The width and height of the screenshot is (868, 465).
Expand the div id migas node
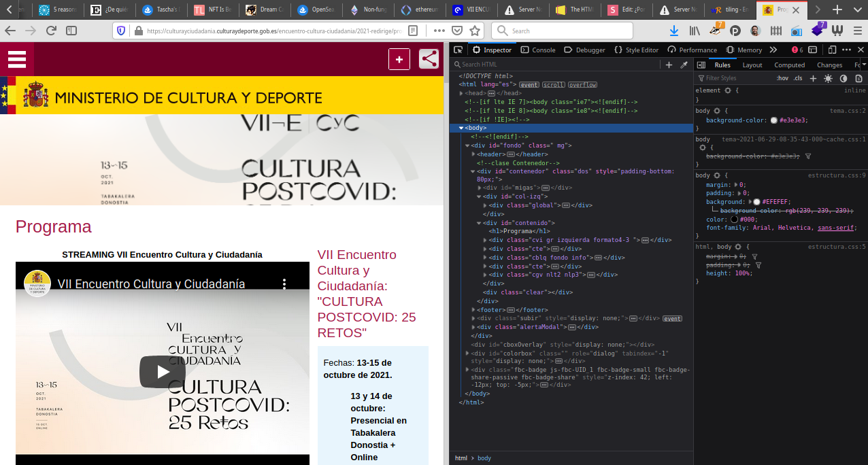(480, 188)
